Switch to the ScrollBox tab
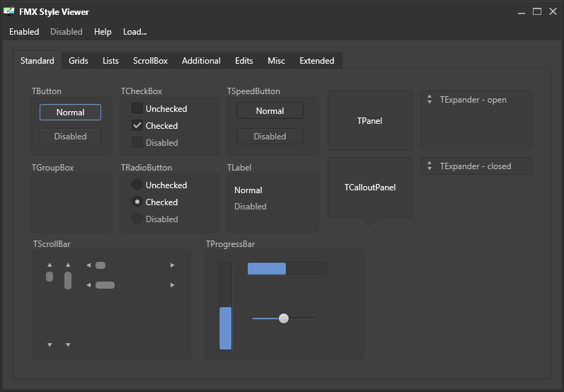 tap(150, 60)
